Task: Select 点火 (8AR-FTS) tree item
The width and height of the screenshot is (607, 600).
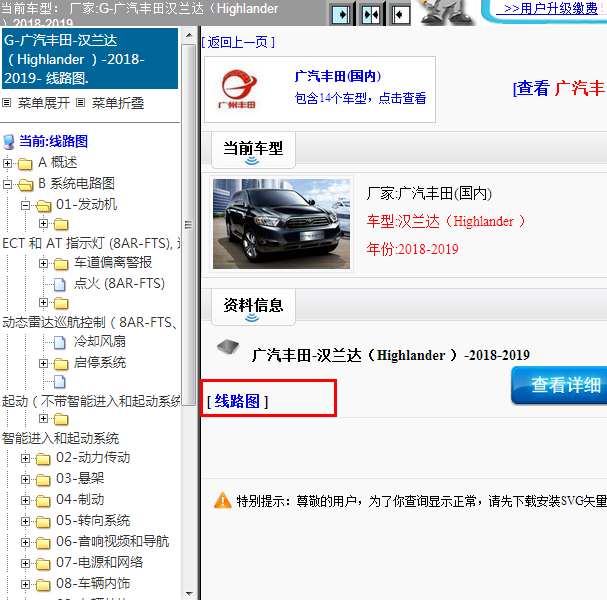Action: pos(119,283)
